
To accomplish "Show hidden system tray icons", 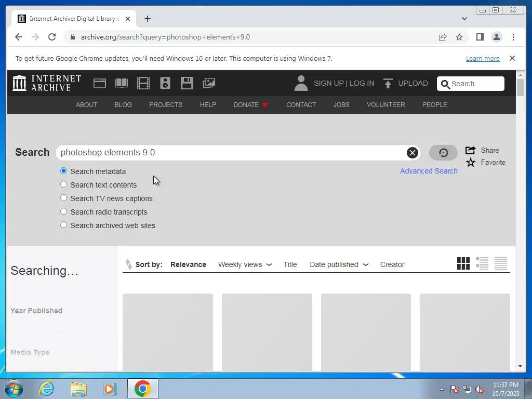I will (x=442, y=389).
